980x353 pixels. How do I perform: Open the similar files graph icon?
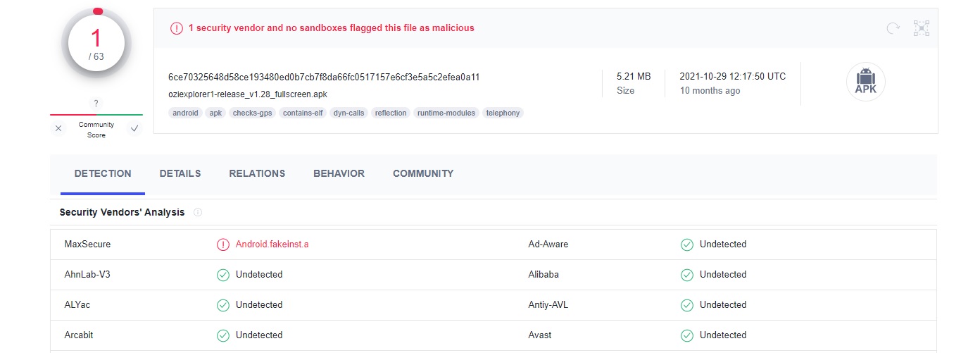(921, 28)
